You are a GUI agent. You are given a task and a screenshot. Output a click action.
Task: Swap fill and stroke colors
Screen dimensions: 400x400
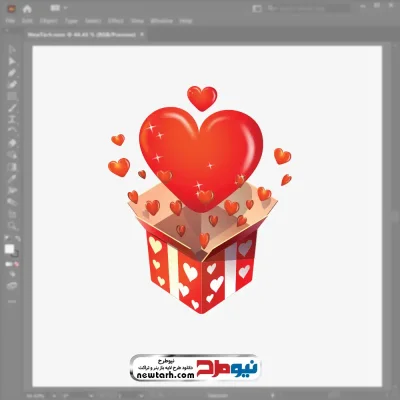(x=17, y=238)
